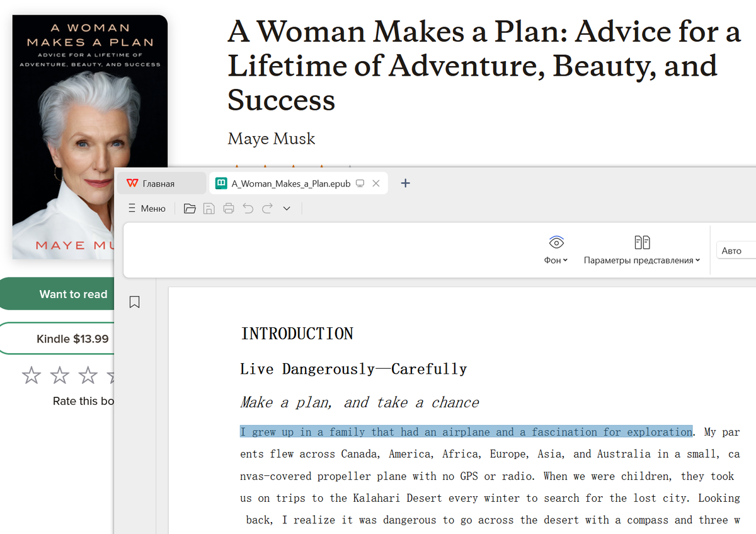Click the monitor icon on the epub tab
The width and height of the screenshot is (756, 534).
pos(360,183)
